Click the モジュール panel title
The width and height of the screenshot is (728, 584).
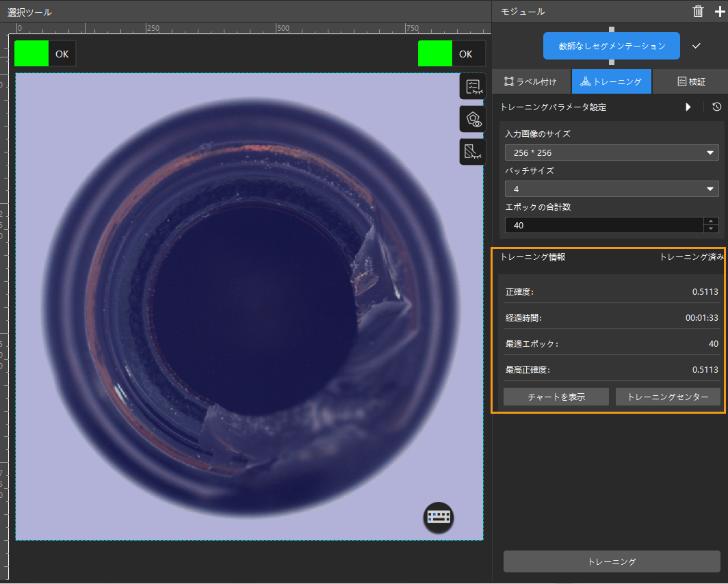(x=523, y=12)
